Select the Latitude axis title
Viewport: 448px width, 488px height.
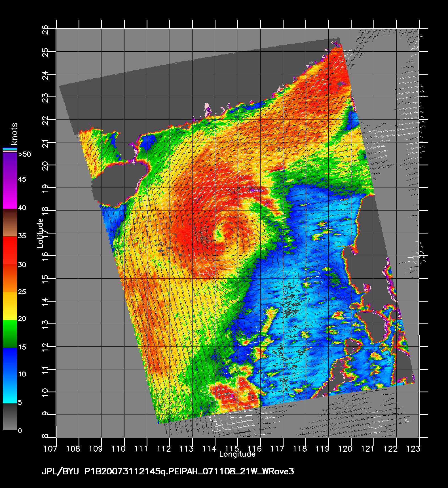(40, 233)
